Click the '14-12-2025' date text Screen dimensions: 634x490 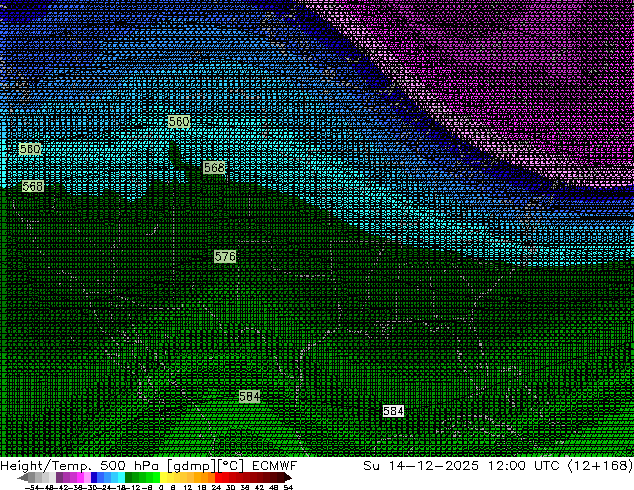click(434, 466)
